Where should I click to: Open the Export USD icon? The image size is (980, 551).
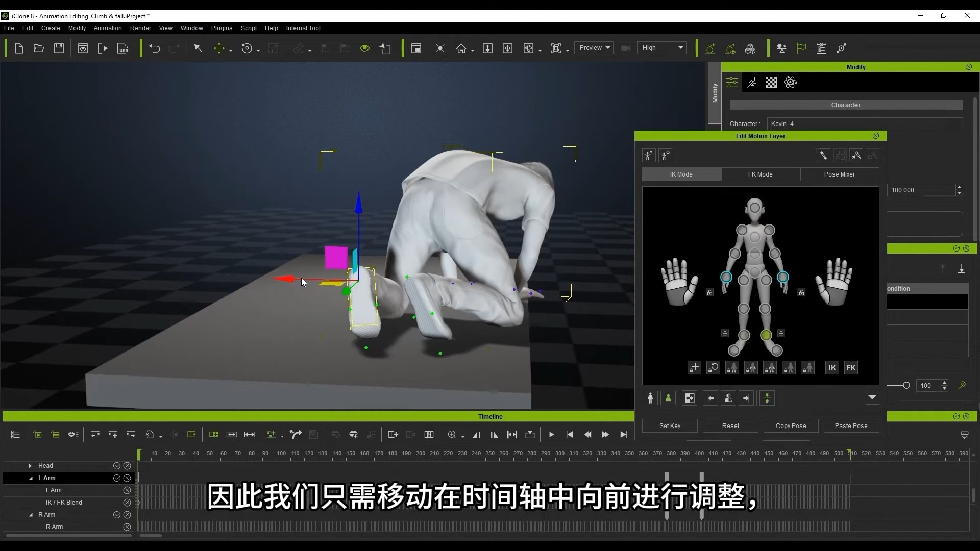pos(122,48)
